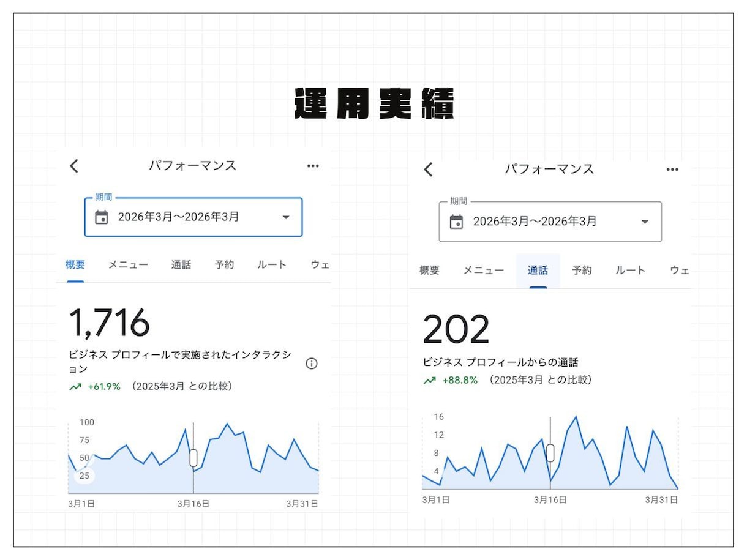The image size is (747, 560).
Task: Click 16 axis label on calls chart
Action: point(439,417)
